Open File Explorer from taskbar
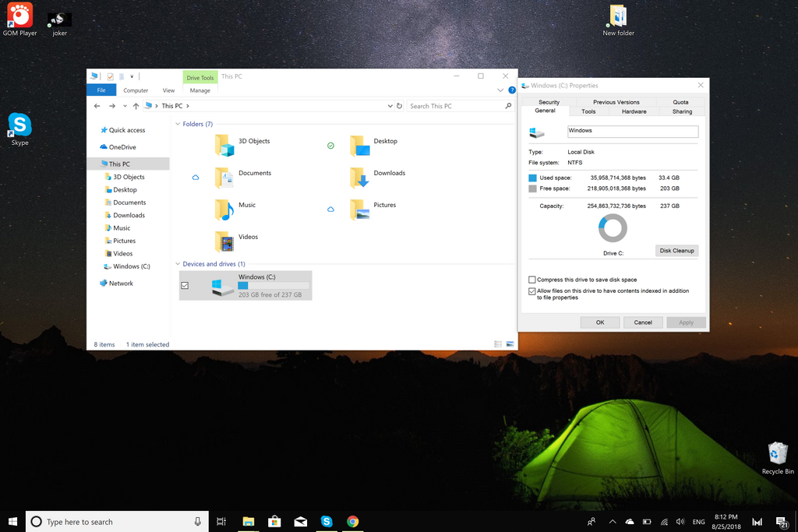This screenshot has width=798, height=532. coord(249,521)
